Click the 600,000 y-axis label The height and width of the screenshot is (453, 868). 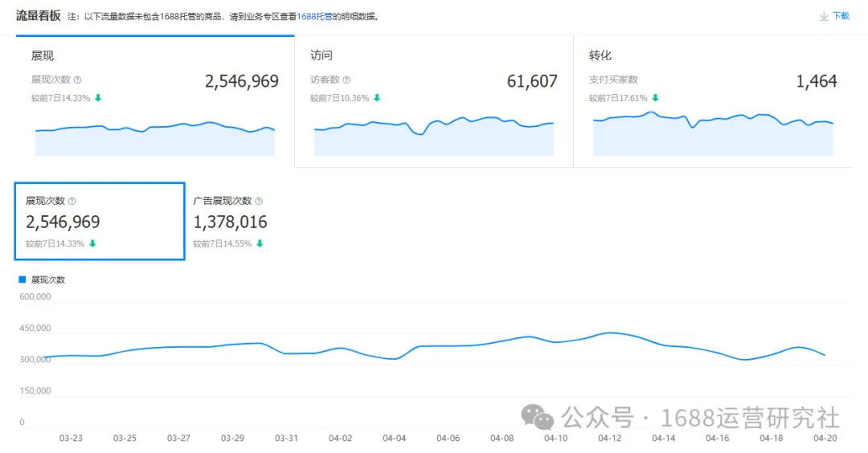pos(35,297)
